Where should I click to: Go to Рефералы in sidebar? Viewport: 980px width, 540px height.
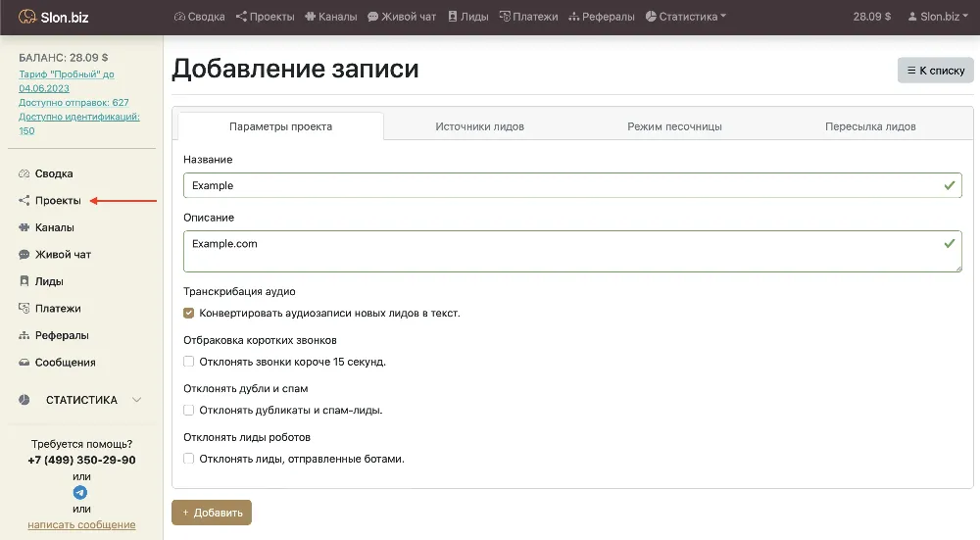62,335
